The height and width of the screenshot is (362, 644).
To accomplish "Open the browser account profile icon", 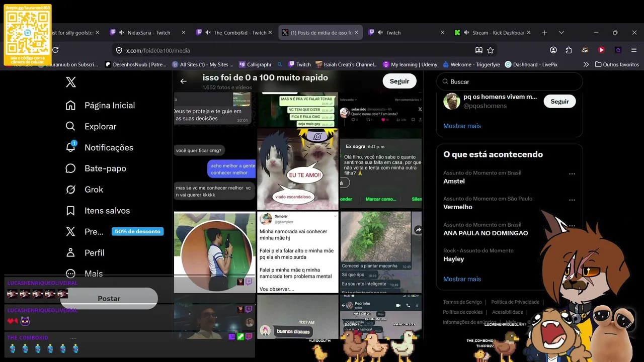I will click(553, 50).
